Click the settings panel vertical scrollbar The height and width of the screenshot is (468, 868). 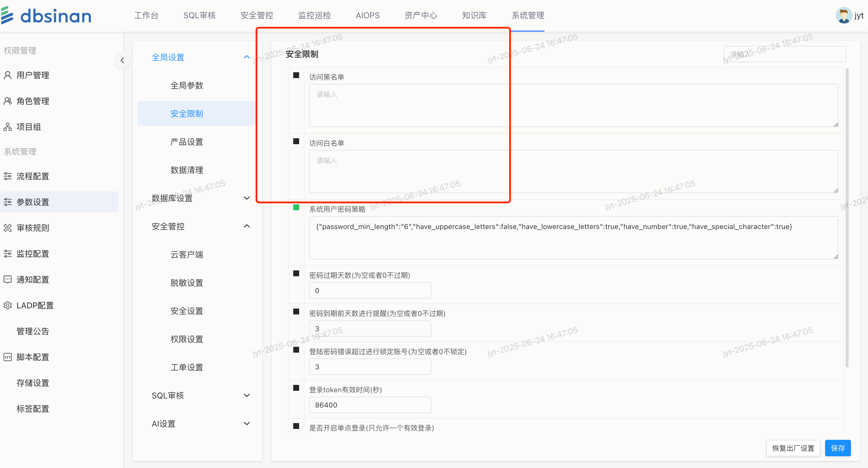click(x=847, y=218)
